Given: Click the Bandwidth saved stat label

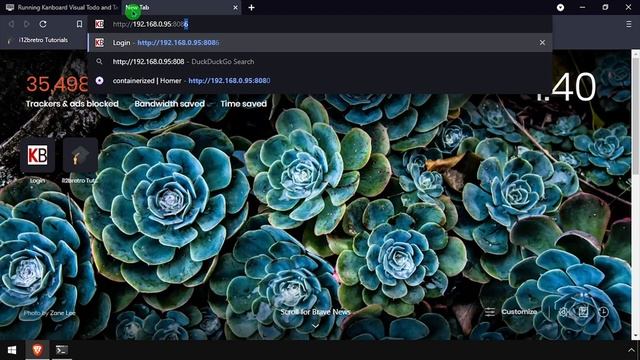Looking at the screenshot, I should tap(169, 104).
